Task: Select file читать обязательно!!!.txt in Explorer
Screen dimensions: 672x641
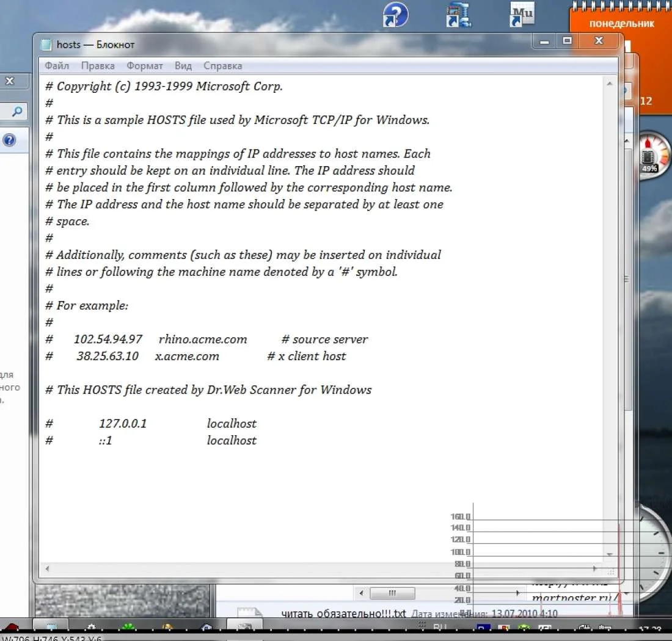Action: coord(343,613)
